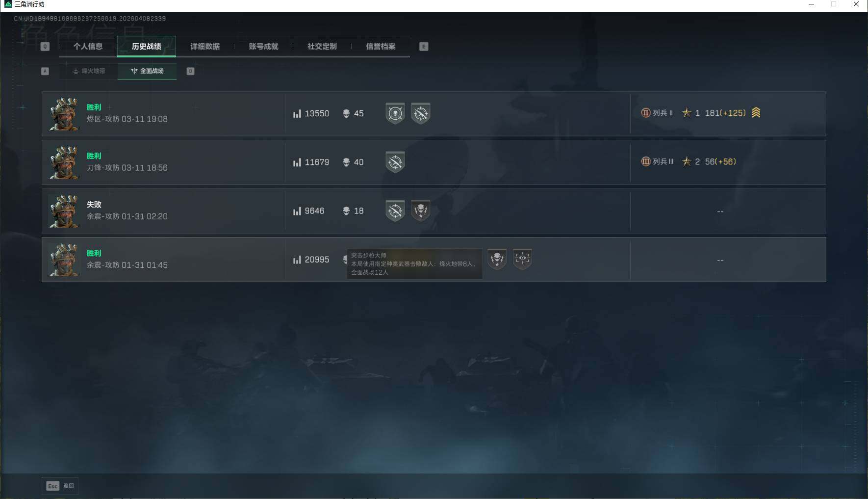Click the Q key previous-tab icon

point(45,47)
